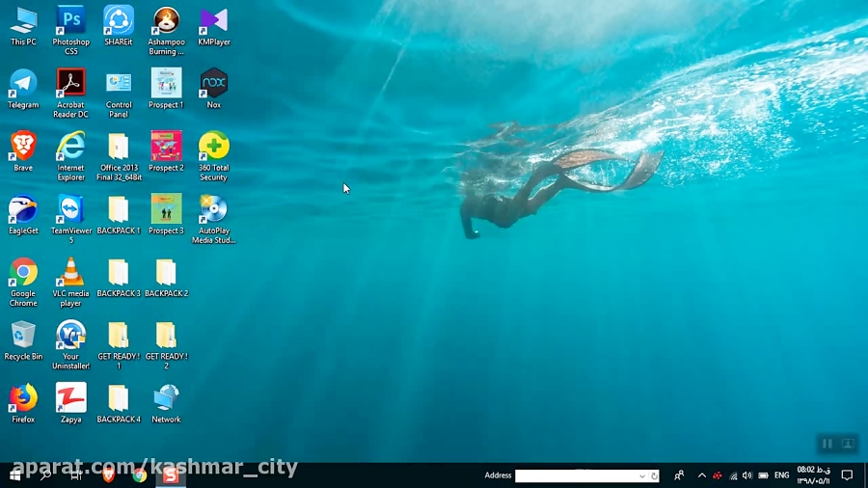Switch input language via ENG indicator
Image resolution: width=868 pixels, height=488 pixels.
point(781,475)
